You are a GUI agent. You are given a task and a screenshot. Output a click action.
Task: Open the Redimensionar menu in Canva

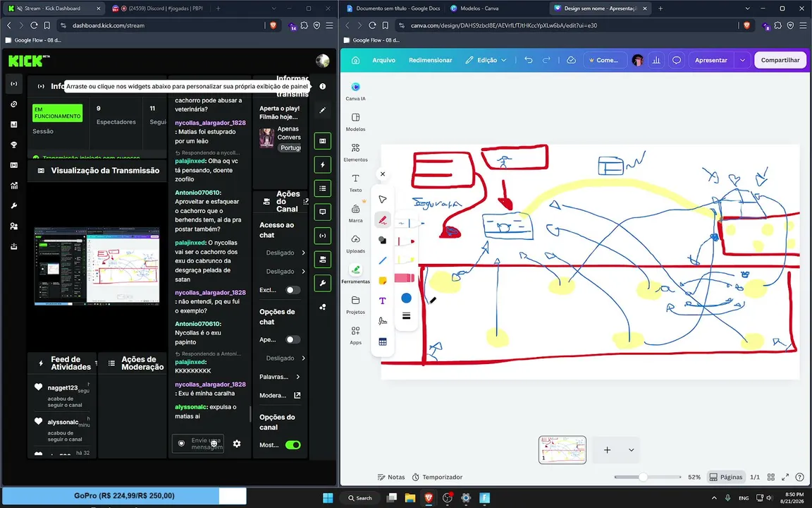pyautogui.click(x=430, y=60)
